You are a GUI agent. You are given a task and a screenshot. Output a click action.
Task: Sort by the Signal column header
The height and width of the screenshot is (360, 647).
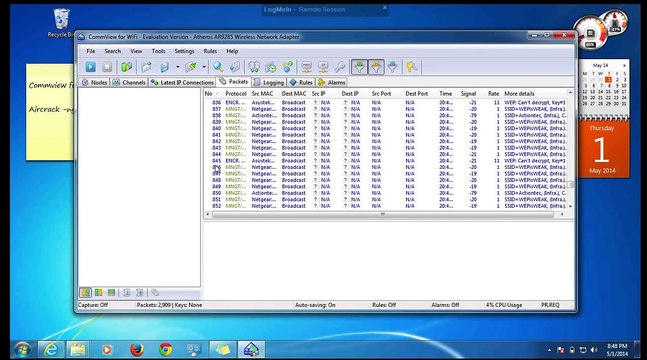tap(468, 94)
